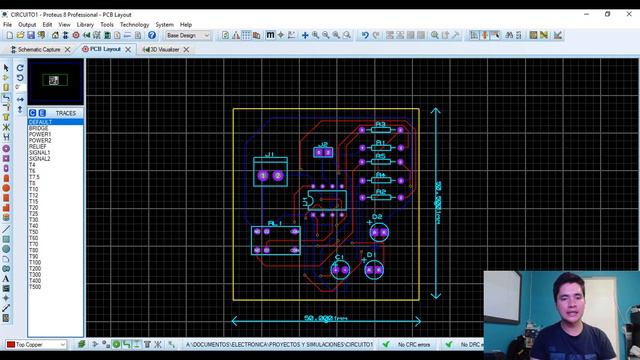Click the Redo arrow in toolbar

(376, 36)
